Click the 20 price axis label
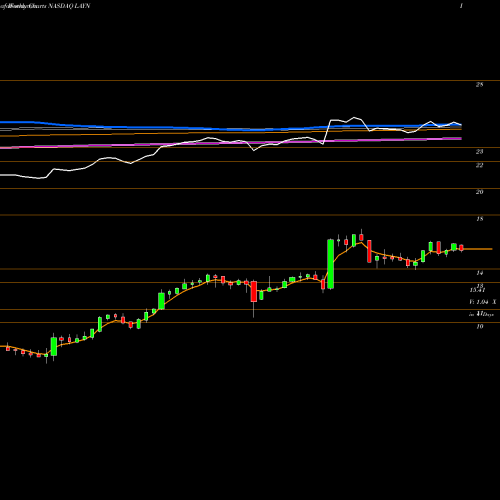The image size is (500, 500). (x=479, y=192)
